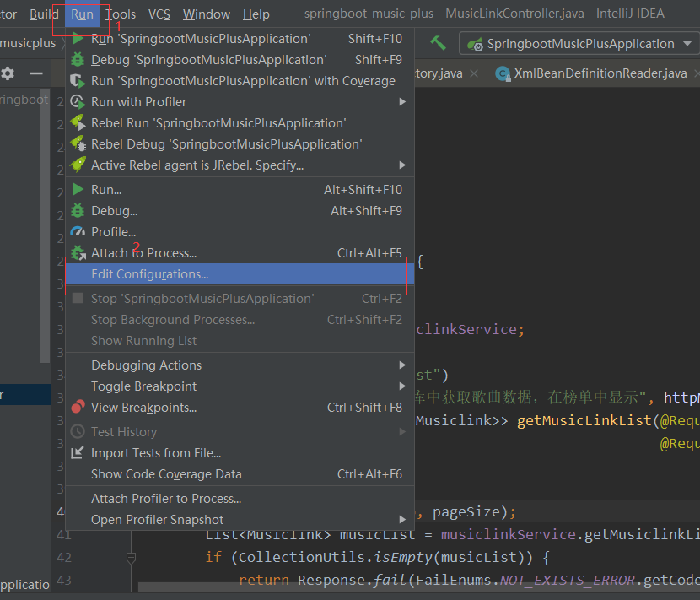Screen dimensions: 700x600
Task: Click Debug 'SpringbootMusicPlusApplication' bug icon
Action: click(x=78, y=59)
